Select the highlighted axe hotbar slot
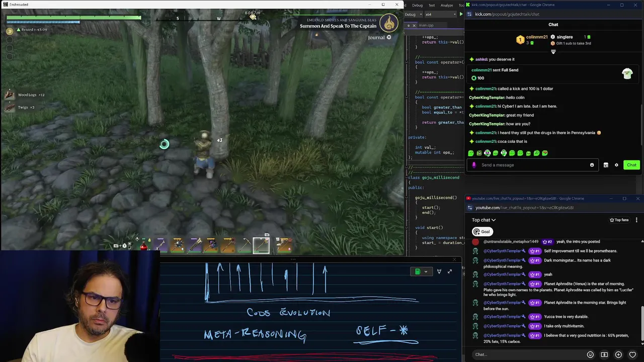Image resolution: width=644 pixels, height=362 pixels. pyautogui.click(x=261, y=245)
